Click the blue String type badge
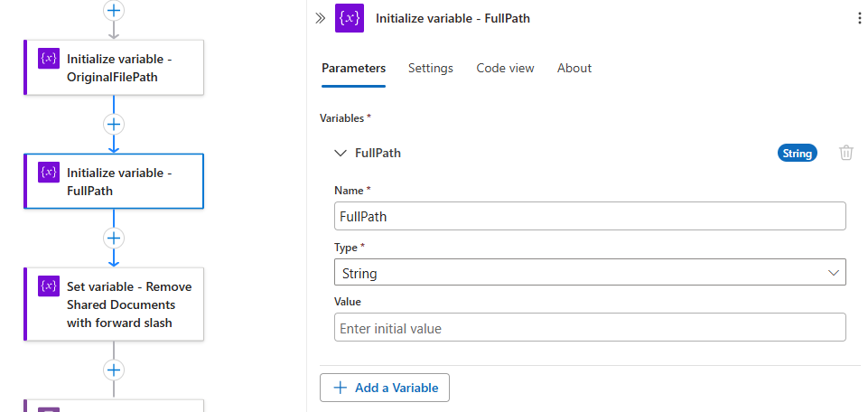Viewport: 868px width, 412px height. point(797,153)
